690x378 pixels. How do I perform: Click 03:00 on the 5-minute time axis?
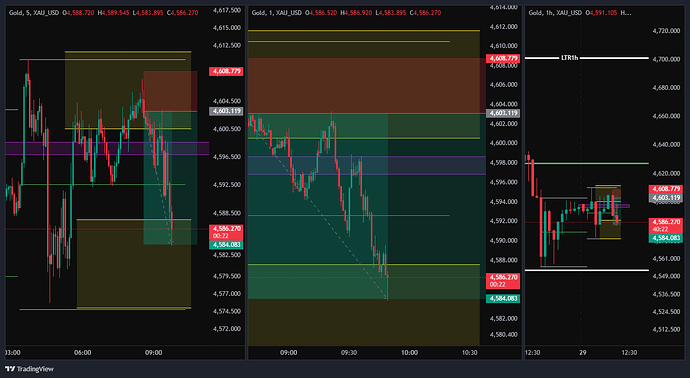[12, 352]
